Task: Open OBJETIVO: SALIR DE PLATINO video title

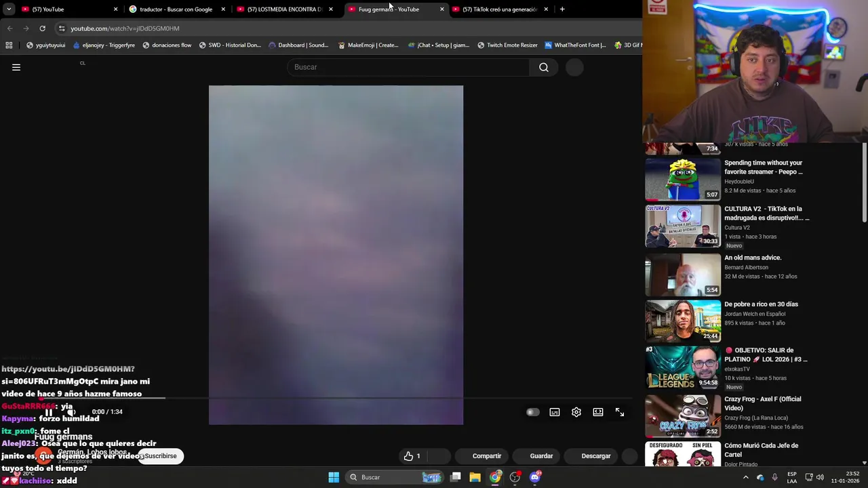Action: [766, 354]
